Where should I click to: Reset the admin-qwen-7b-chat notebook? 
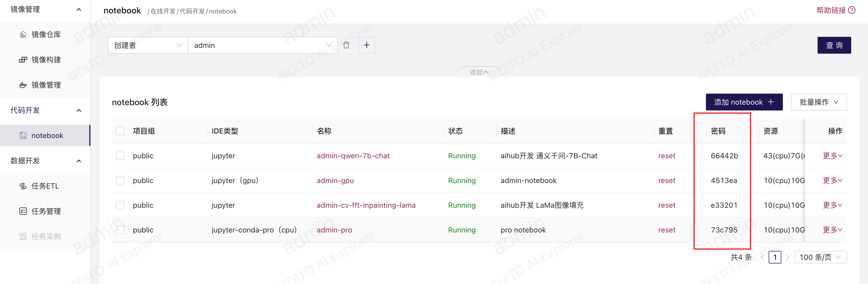(666, 155)
